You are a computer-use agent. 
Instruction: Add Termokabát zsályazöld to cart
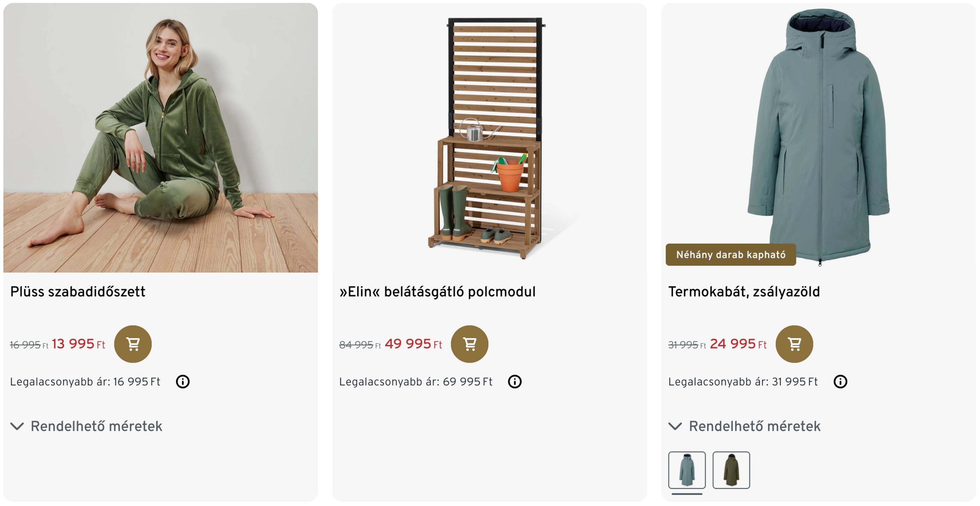(794, 344)
